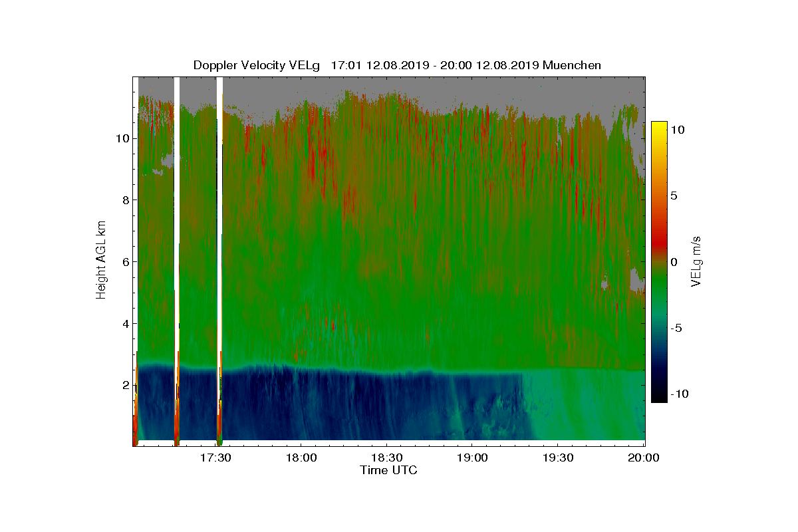Click the plot title 'Doppler Velocity VELg'
This screenshot has width=798, height=532.
coord(257,65)
